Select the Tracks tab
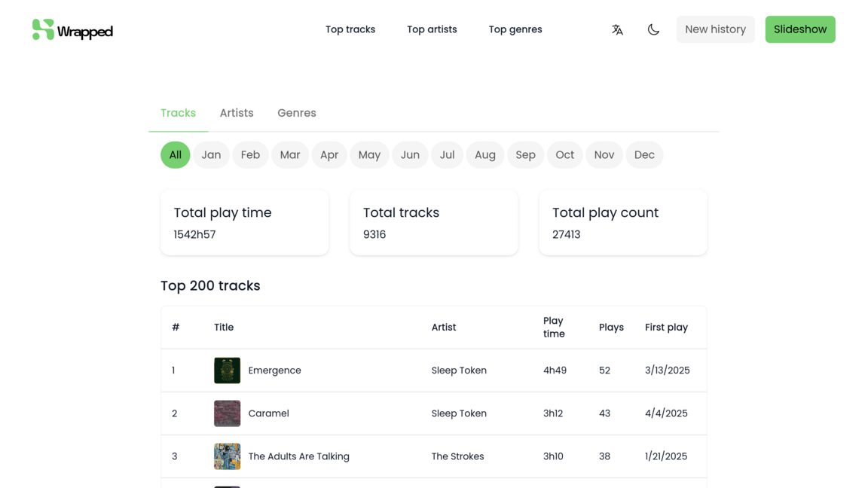This screenshot has width=868, height=488. pyautogui.click(x=178, y=113)
